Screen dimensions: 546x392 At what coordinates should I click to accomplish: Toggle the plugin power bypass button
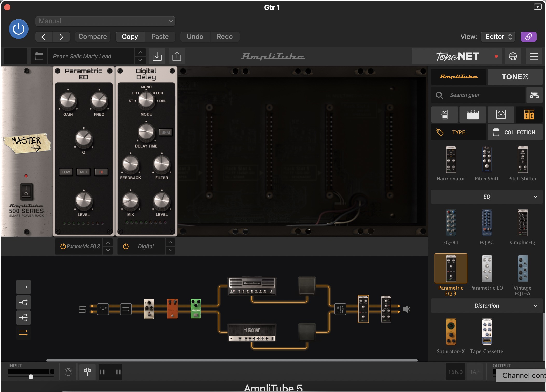19,29
